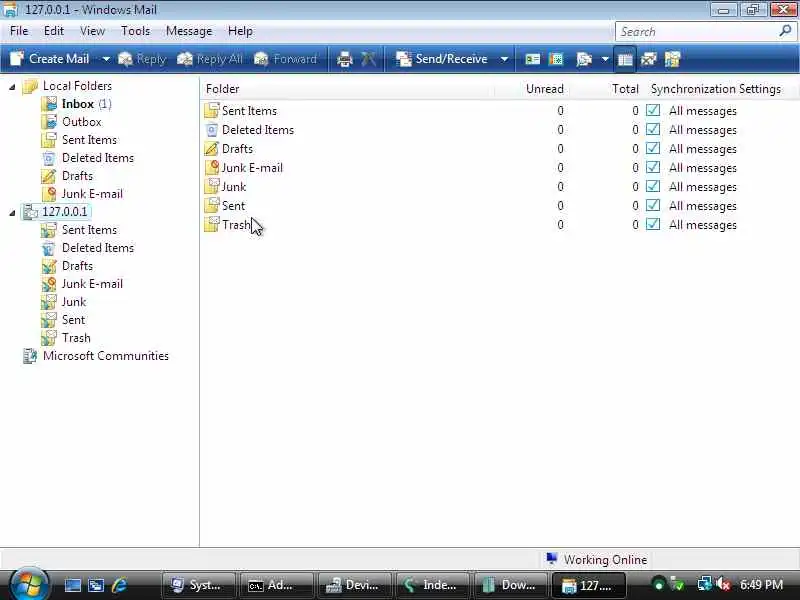Uncheck sync checkbox for Sent row
The image size is (800, 600).
point(653,205)
